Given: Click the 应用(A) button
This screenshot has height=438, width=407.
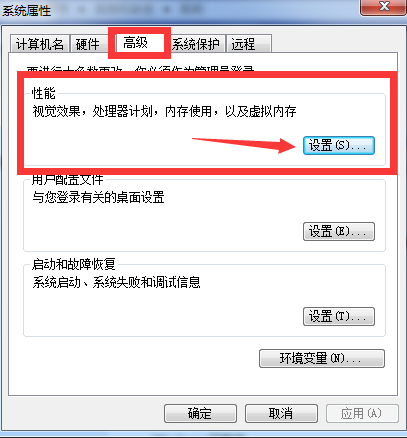Looking at the screenshot, I should (x=362, y=413).
